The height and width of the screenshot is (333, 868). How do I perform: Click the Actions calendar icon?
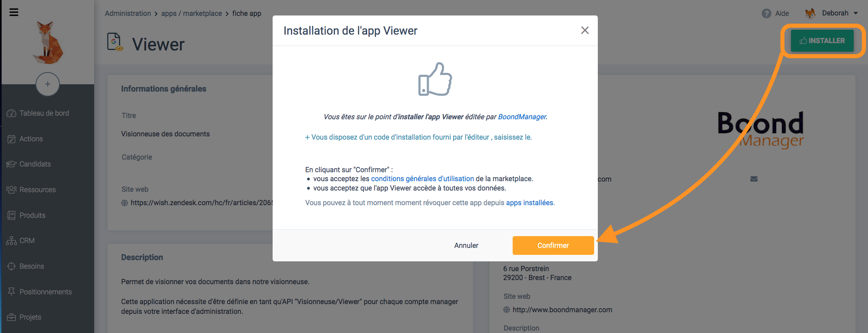point(11,139)
